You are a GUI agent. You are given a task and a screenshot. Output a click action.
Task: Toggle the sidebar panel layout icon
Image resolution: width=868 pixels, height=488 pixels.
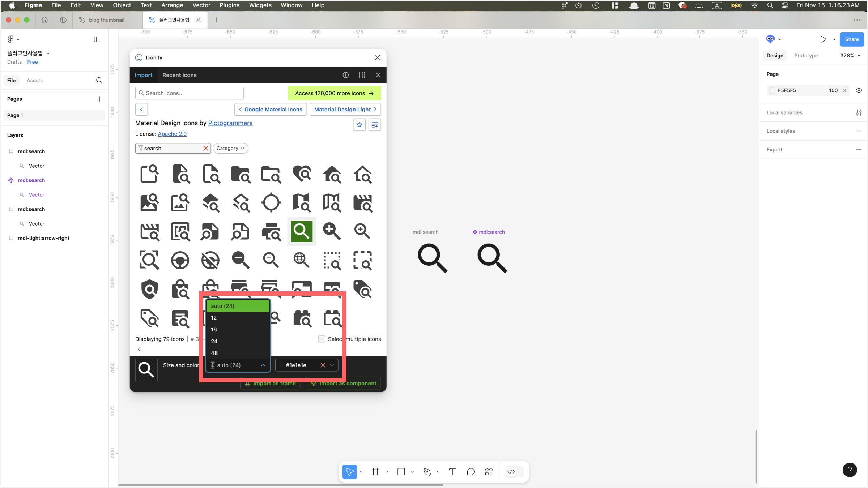coord(98,39)
